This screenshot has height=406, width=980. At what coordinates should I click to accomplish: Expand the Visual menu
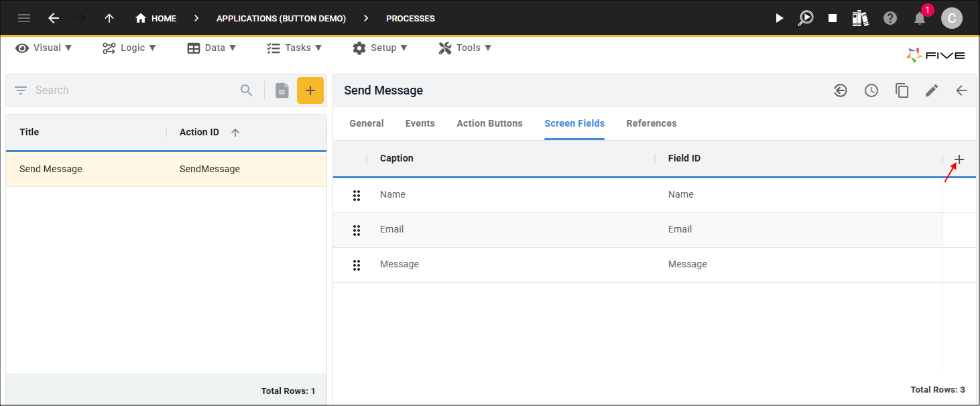(44, 48)
